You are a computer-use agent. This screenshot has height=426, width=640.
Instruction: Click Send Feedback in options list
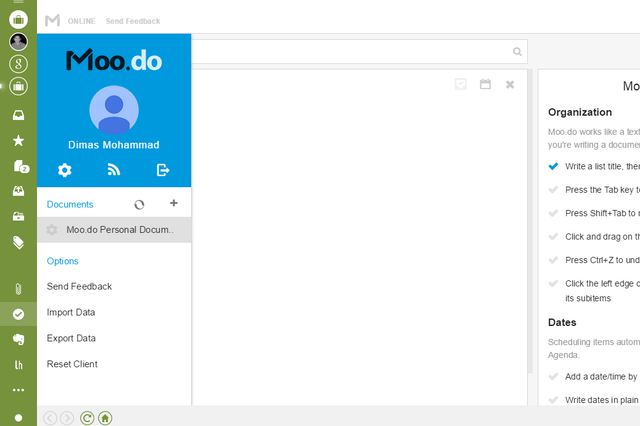tap(79, 286)
